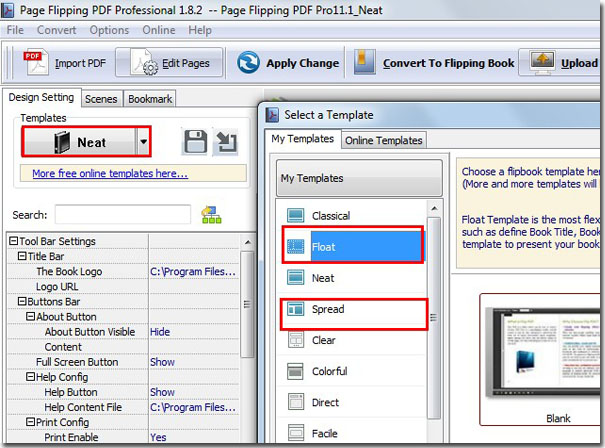The image size is (605, 448).
Task: Open the Convert menu
Action: coord(56,30)
